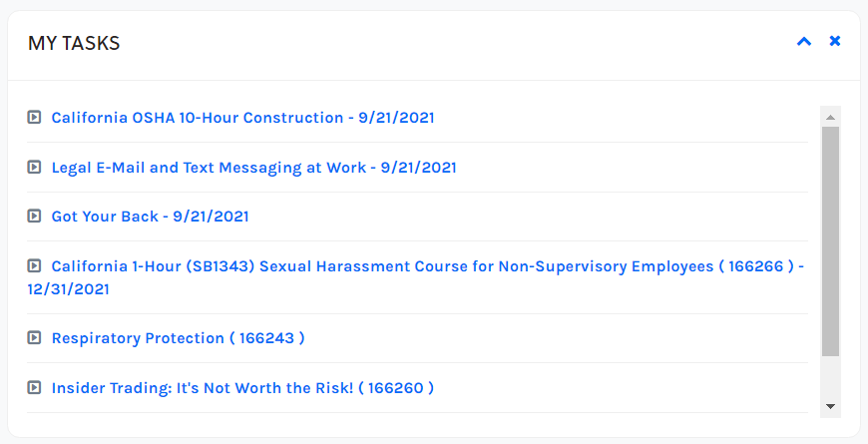
Task: Click play icon beside Insider Trading task
Action: coord(34,387)
